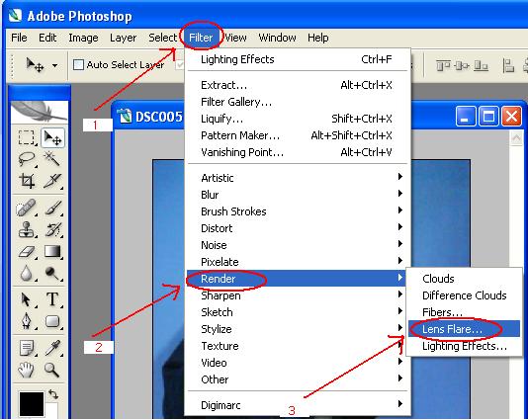This screenshot has width=528, height=420.
Task: Open the tool preset picker dropdown arrow
Action: [54, 65]
